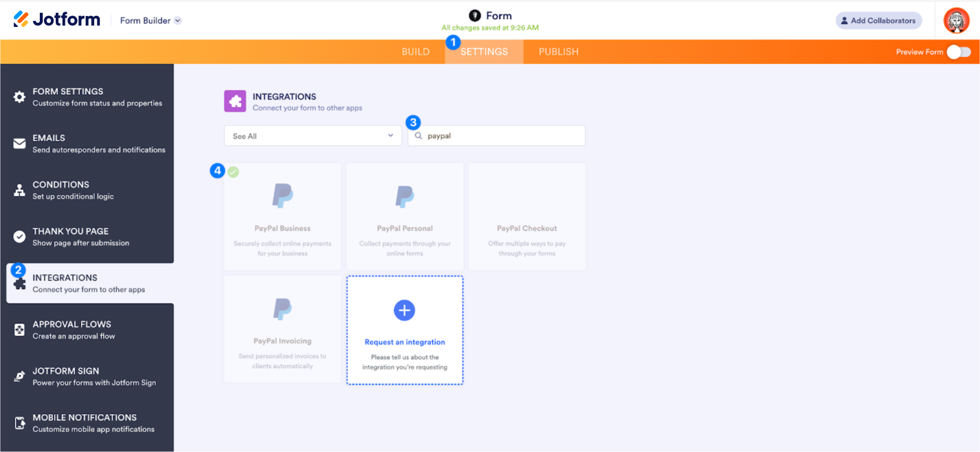Image resolution: width=980 pixels, height=452 pixels.
Task: Click the PayPal Invoicing logo
Action: click(282, 309)
